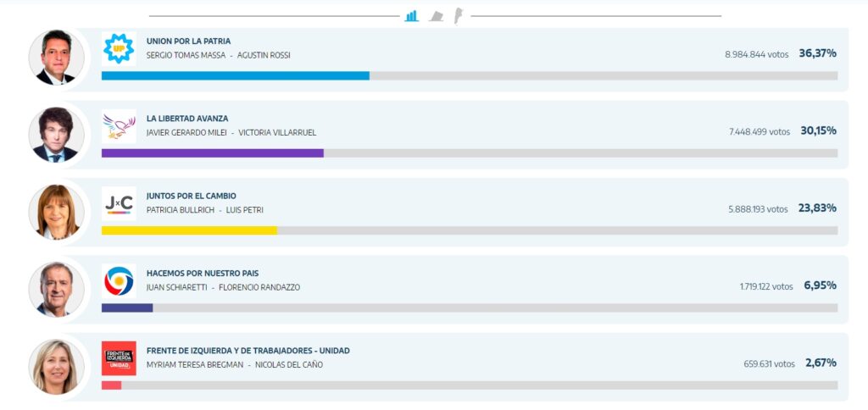Click Sergio Massa's portrait photo
Image resolution: width=868 pixels, height=410 pixels.
[57, 57]
